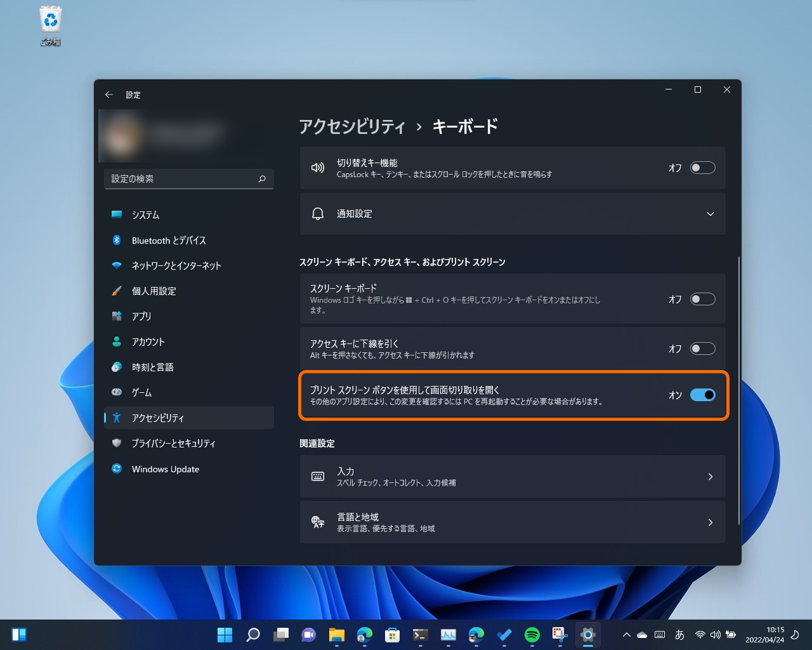Expand the 通知設定 section
The width and height of the screenshot is (812, 650).
click(710, 214)
